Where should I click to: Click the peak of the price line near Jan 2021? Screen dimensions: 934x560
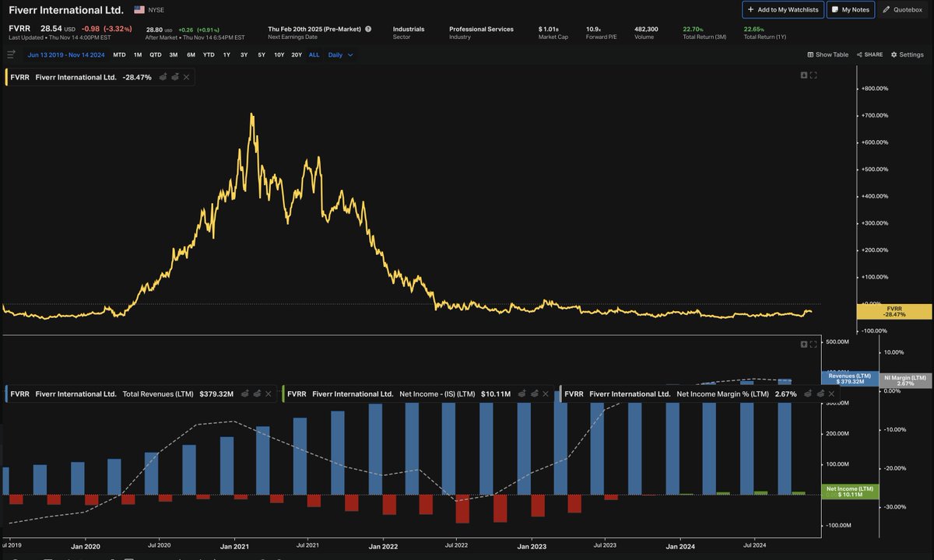[251, 115]
